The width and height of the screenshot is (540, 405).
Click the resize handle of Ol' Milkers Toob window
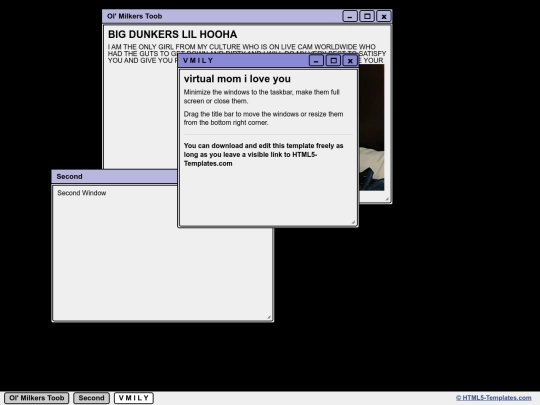387,199
